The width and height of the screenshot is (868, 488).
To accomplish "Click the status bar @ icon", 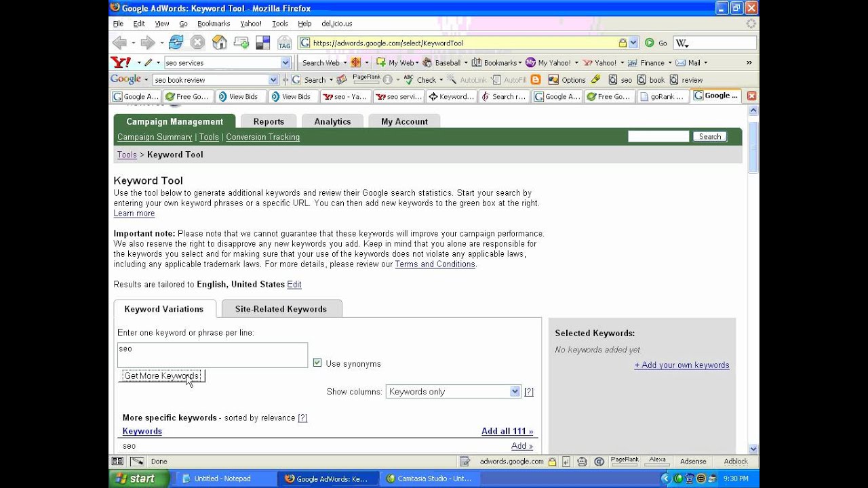I will (x=599, y=462).
